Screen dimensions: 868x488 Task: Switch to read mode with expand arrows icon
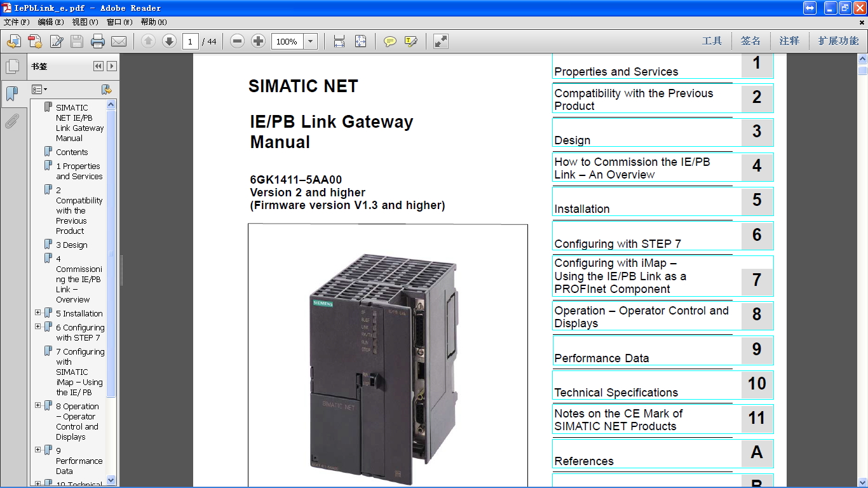pyautogui.click(x=441, y=41)
